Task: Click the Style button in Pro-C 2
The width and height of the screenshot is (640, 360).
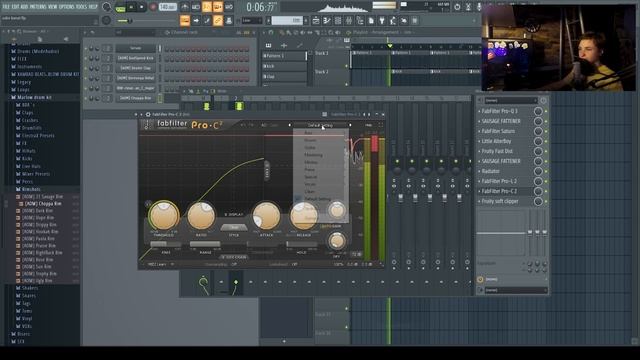Action: 234,228
